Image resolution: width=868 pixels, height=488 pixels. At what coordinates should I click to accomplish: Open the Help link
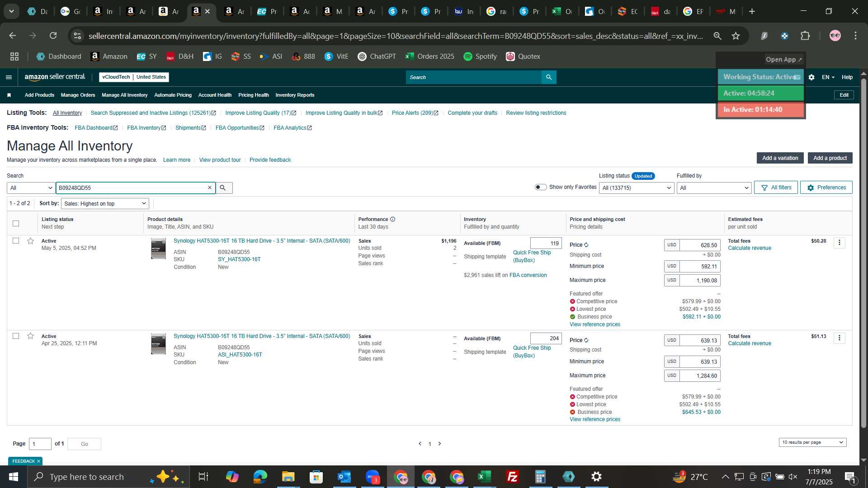point(847,77)
